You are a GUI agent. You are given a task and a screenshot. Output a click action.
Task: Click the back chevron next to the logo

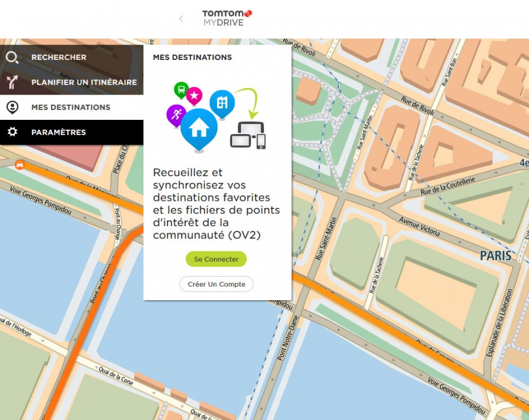[x=181, y=19]
